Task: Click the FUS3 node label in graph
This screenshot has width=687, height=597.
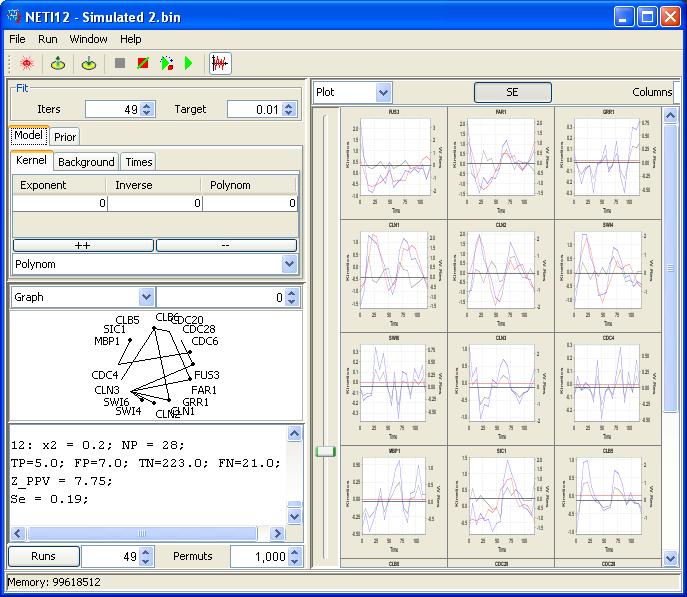Action: [207, 375]
